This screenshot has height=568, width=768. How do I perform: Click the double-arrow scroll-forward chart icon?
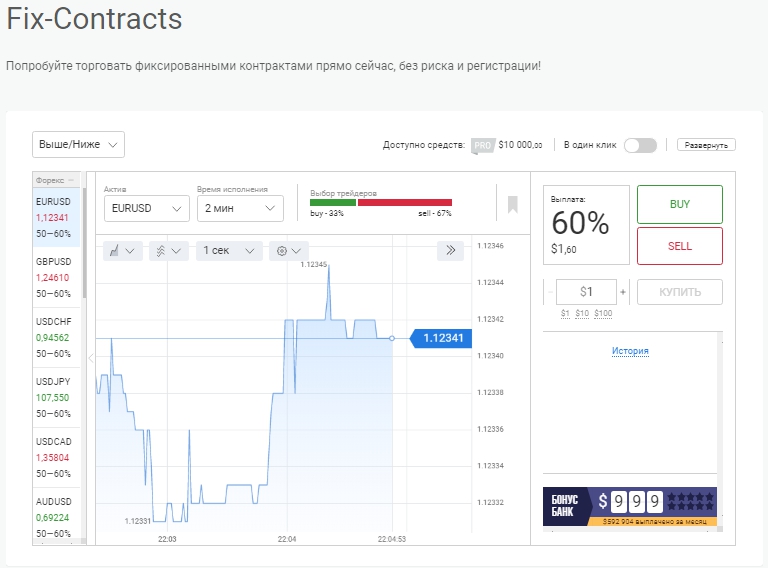pos(450,250)
